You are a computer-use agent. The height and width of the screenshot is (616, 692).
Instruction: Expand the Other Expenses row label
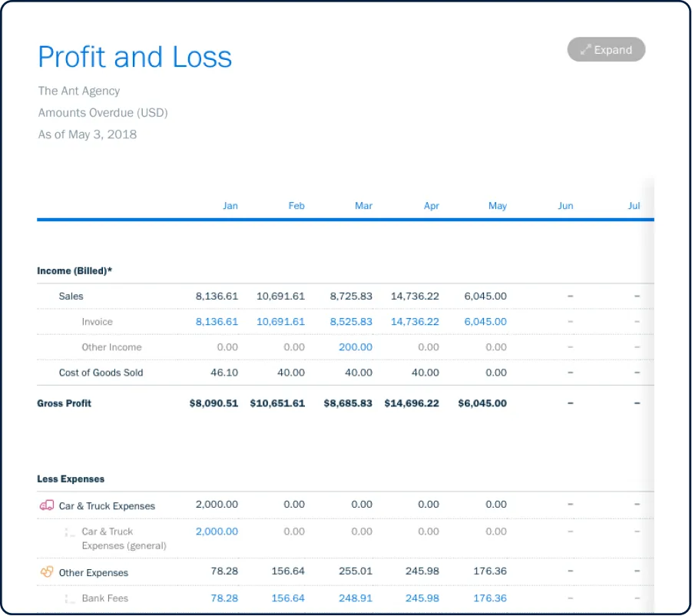(x=94, y=573)
